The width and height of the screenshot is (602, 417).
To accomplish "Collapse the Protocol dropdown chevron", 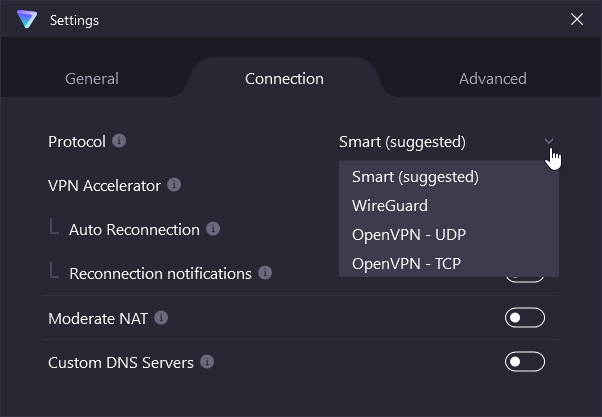I will 549,142.
